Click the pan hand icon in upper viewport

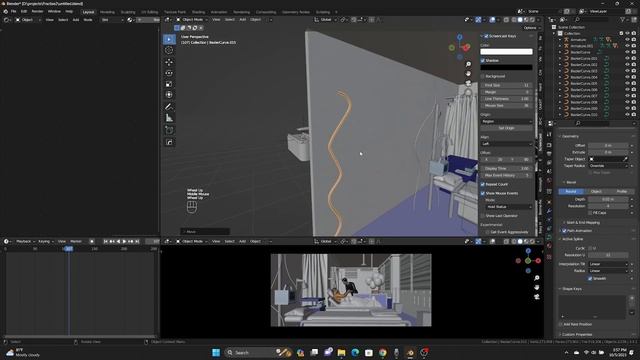(468, 73)
